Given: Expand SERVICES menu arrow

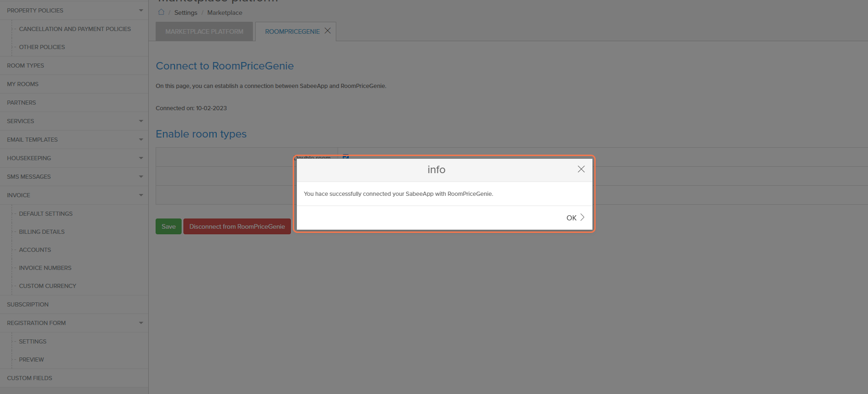Looking at the screenshot, I should pos(141,121).
